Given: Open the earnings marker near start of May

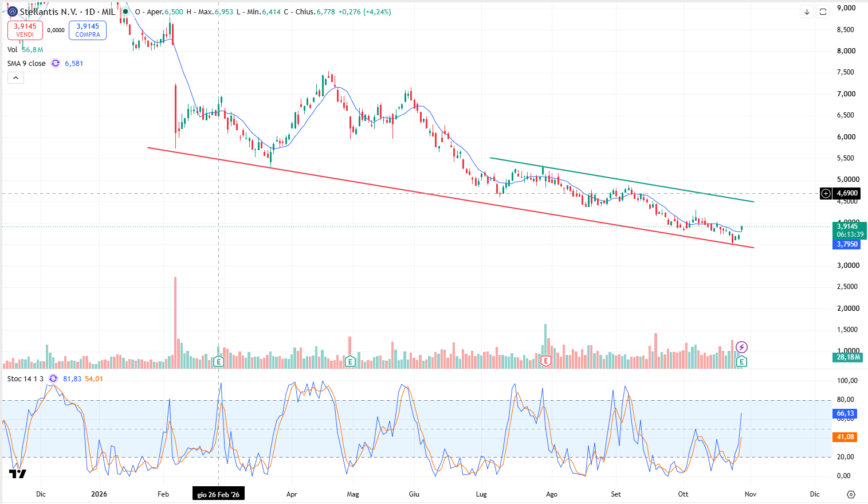Looking at the screenshot, I should [x=350, y=361].
